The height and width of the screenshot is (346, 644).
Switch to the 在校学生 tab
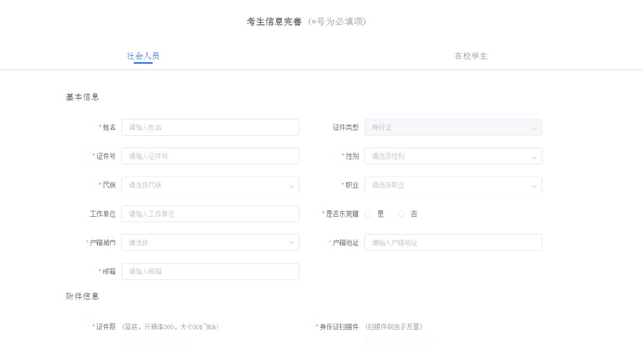(471, 56)
